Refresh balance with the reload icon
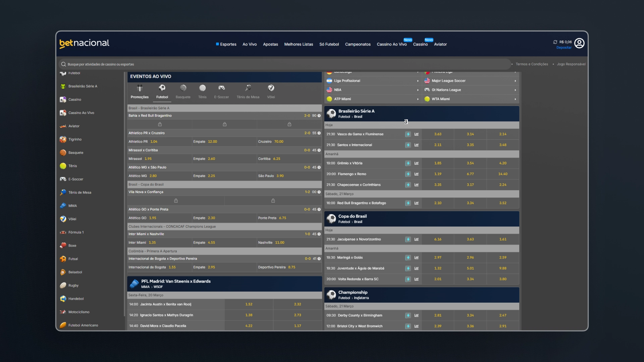644x362 pixels. [555, 42]
